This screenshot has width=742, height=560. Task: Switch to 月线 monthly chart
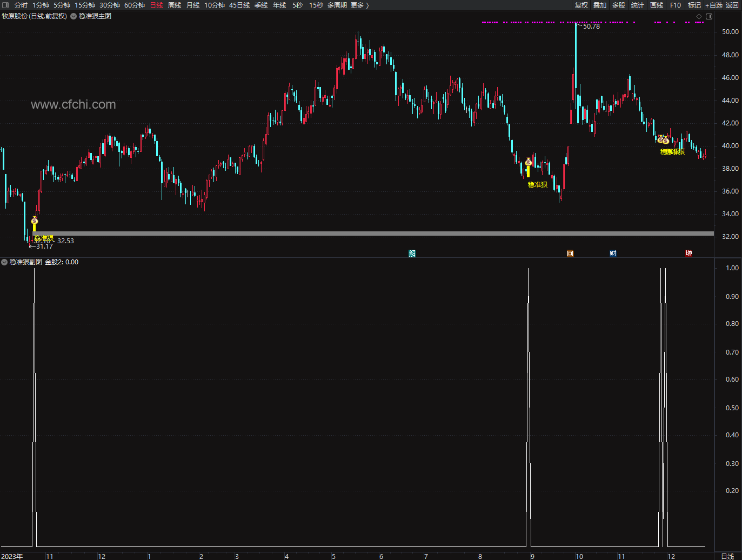pos(193,5)
